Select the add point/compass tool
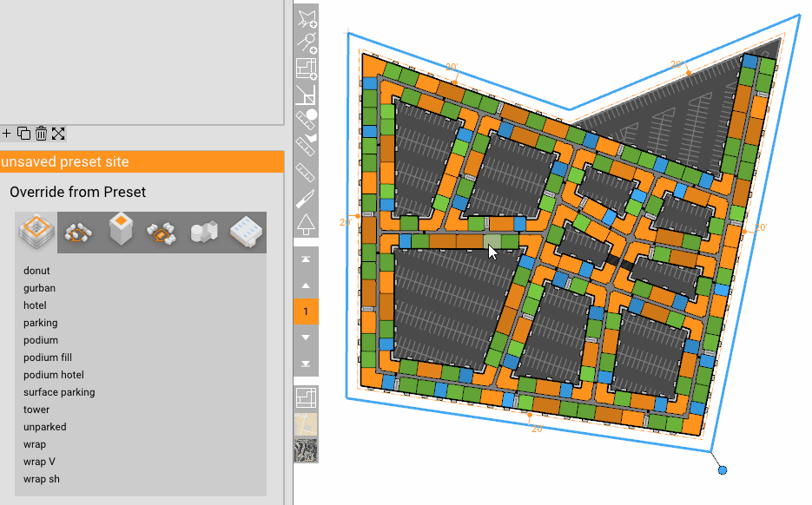Viewport: 812px width, 505px height. 306,43
